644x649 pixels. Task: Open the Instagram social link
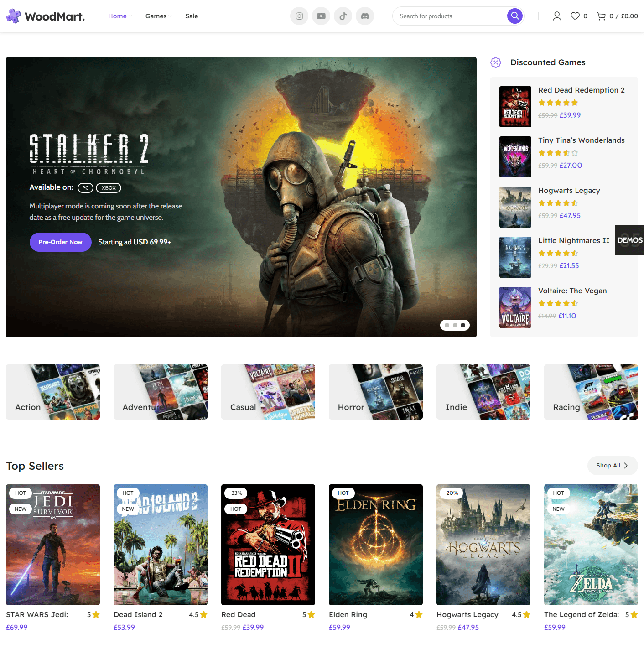click(x=299, y=16)
